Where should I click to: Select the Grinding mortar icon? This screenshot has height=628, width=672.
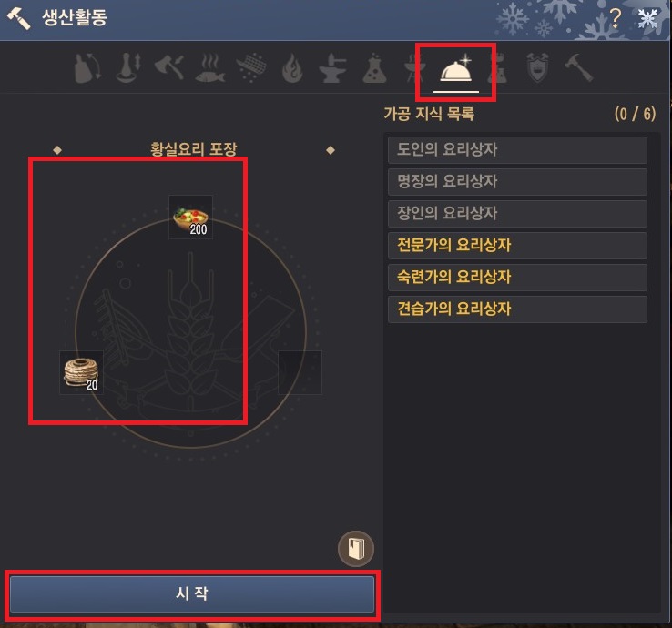pos(128,67)
